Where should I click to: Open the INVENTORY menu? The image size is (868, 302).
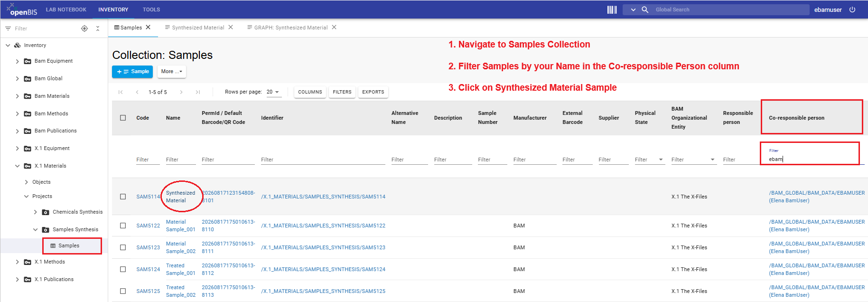(x=113, y=9)
